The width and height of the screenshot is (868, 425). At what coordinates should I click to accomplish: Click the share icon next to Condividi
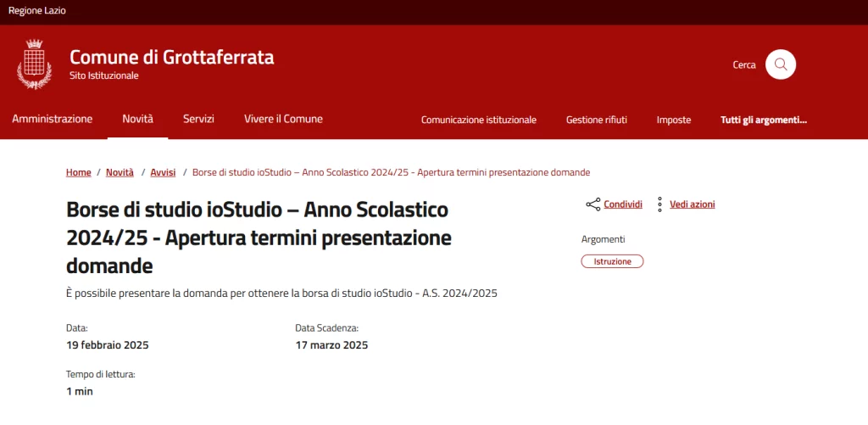pos(593,204)
